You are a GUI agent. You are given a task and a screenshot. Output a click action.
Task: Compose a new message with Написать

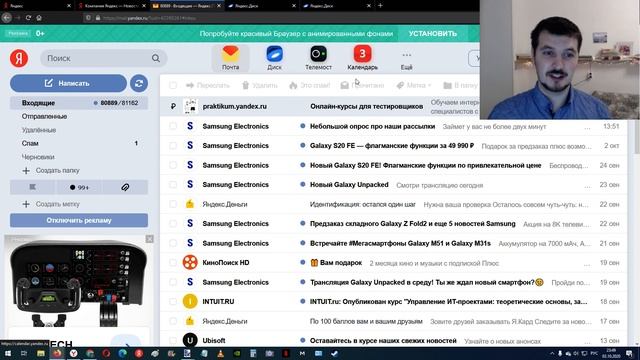point(68,83)
